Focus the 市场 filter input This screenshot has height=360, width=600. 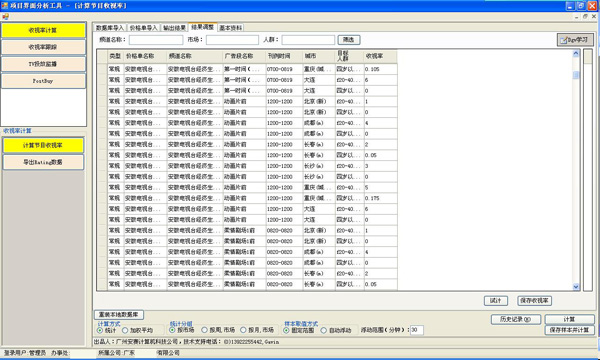[x=232, y=40]
